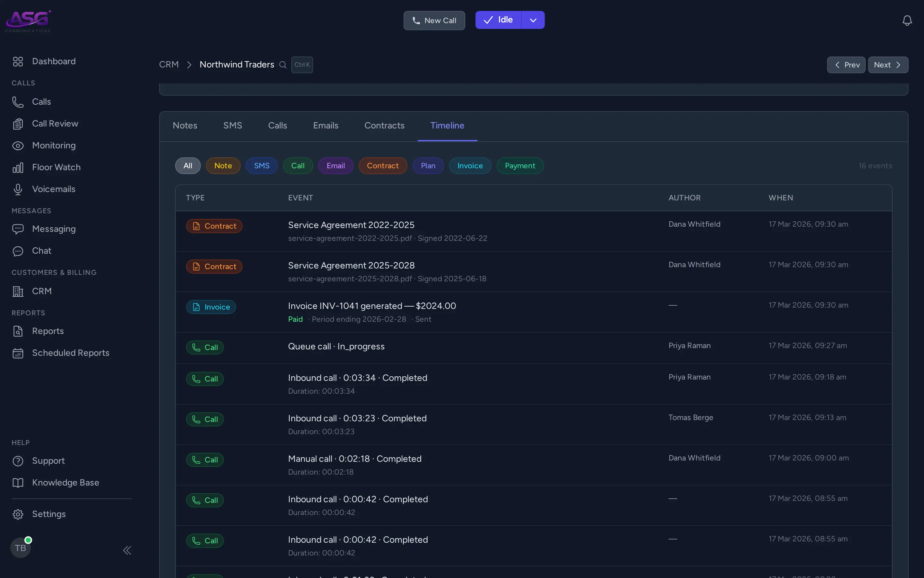Click the ASG Communications logo
Screen dimensions: 924x578
tap(28, 21)
